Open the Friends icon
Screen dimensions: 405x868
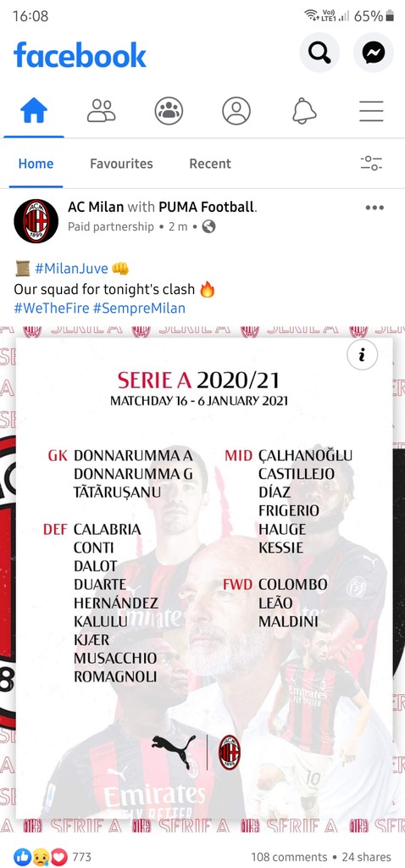click(102, 111)
